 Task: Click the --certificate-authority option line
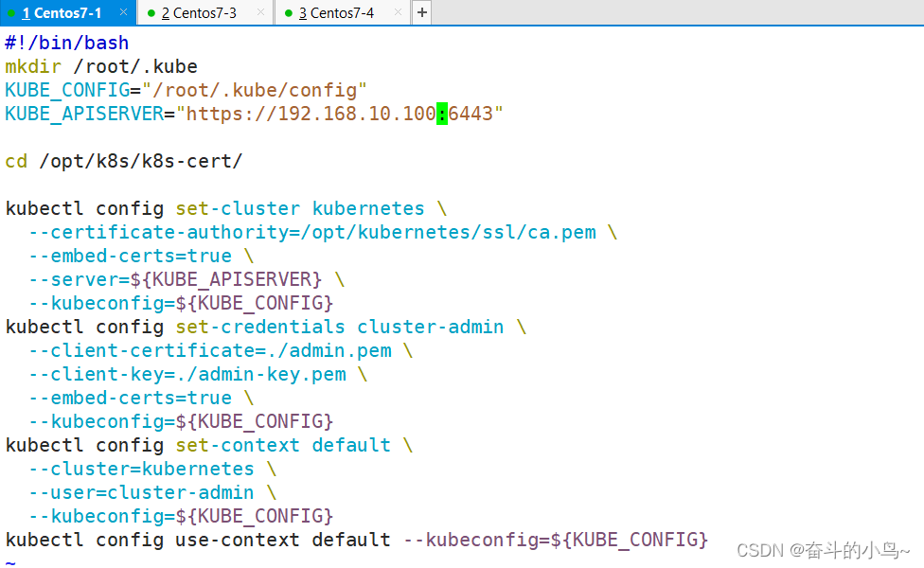(x=323, y=232)
